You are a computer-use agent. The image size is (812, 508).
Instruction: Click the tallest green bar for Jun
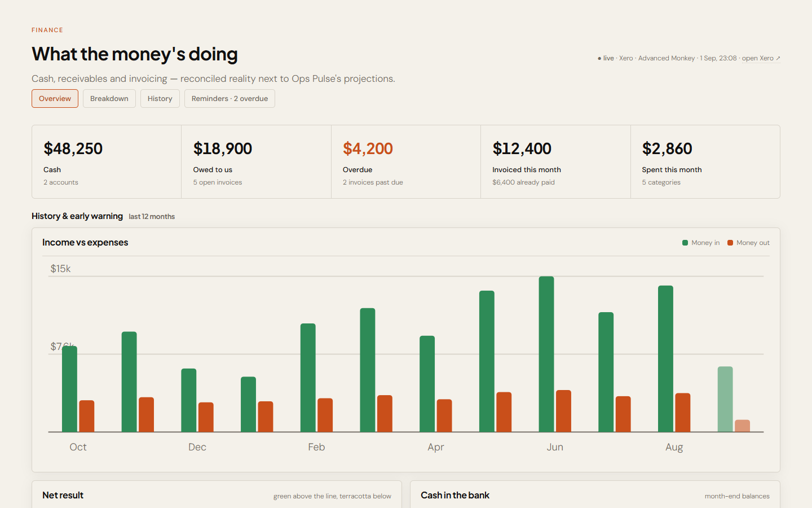(546, 354)
